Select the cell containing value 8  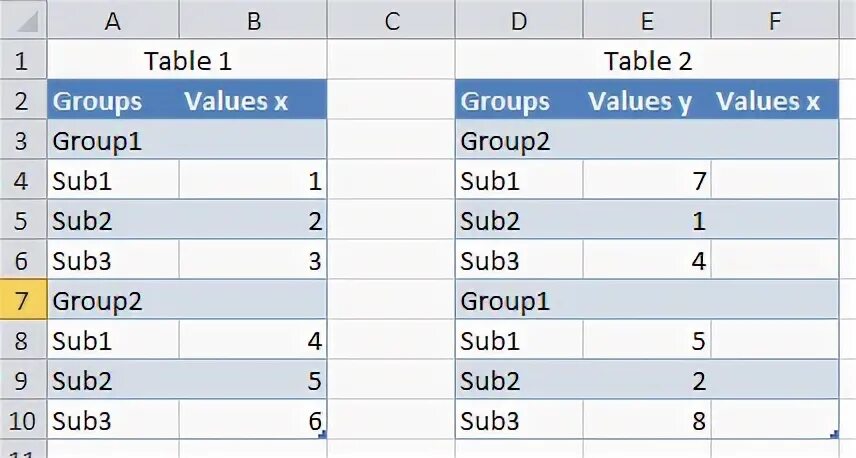[x=647, y=421]
